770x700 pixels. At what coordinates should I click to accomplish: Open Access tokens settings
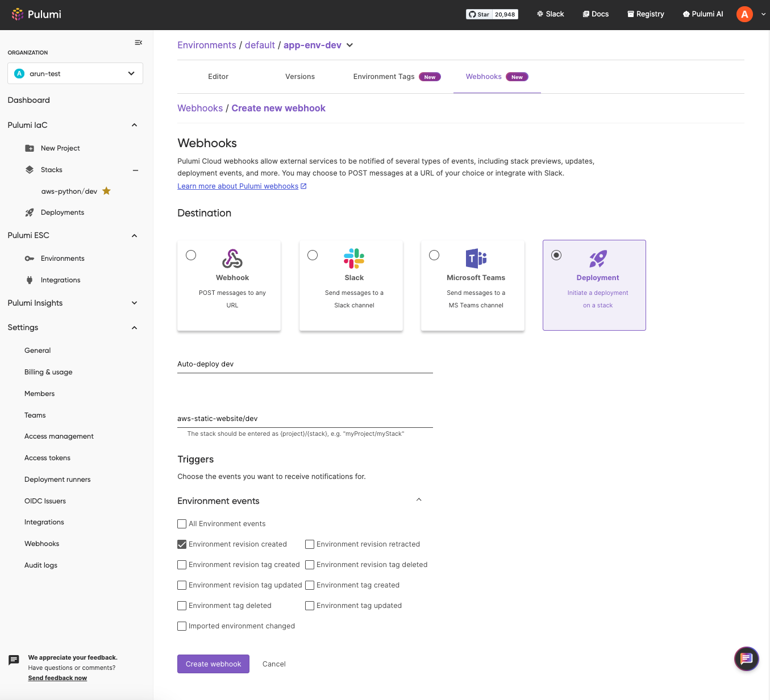click(48, 458)
